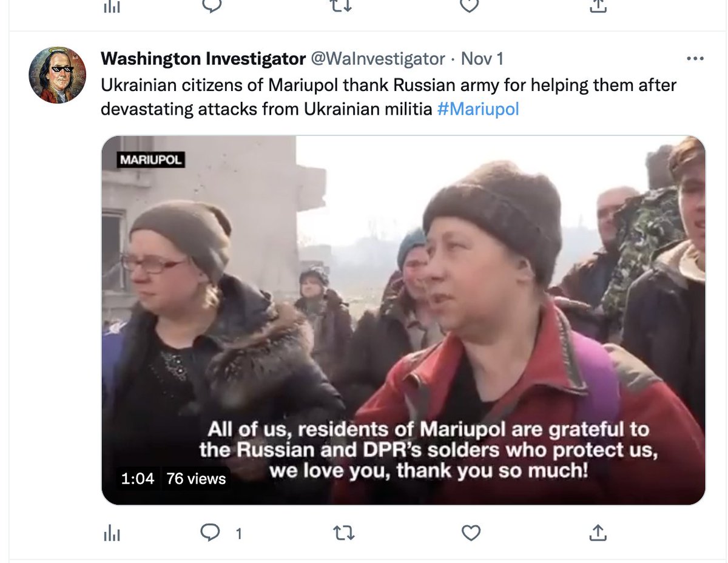Like the Mariupol video tweet with the heart icon
The image size is (728, 563).
click(471, 533)
